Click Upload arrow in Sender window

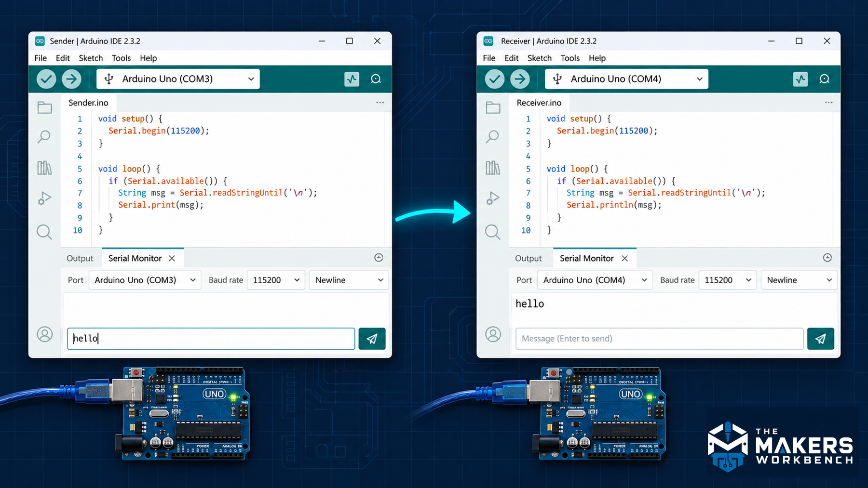click(71, 79)
